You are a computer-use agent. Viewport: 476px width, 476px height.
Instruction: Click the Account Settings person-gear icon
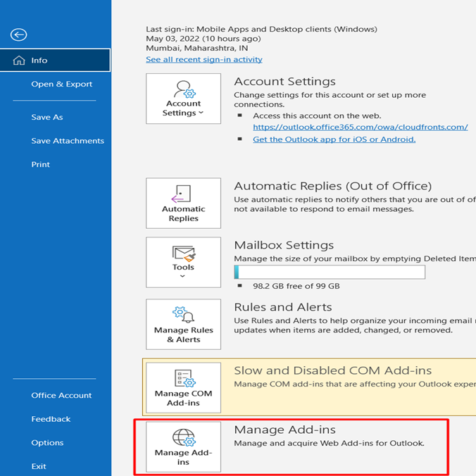coord(184,89)
